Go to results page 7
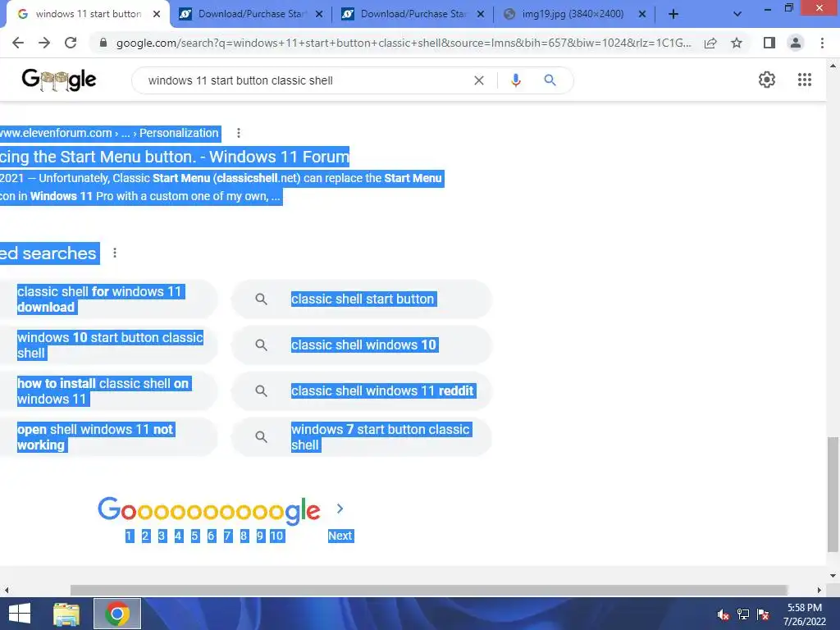840x630 pixels. pyautogui.click(x=228, y=536)
